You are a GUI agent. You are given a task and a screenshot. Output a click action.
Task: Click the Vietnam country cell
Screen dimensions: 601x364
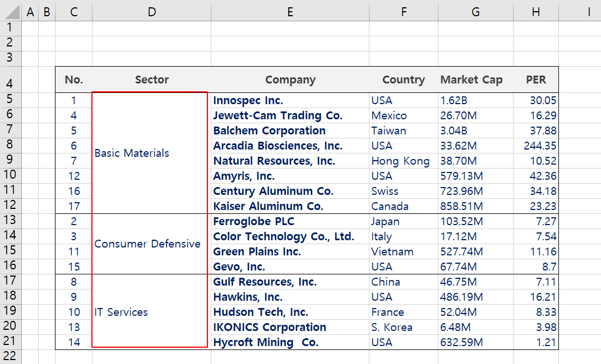404,251
